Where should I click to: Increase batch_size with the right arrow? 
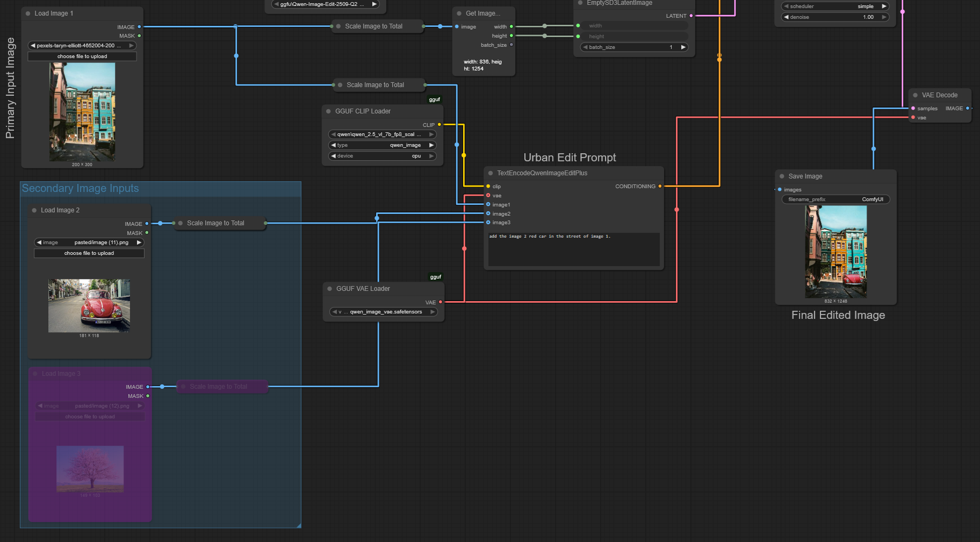(683, 47)
